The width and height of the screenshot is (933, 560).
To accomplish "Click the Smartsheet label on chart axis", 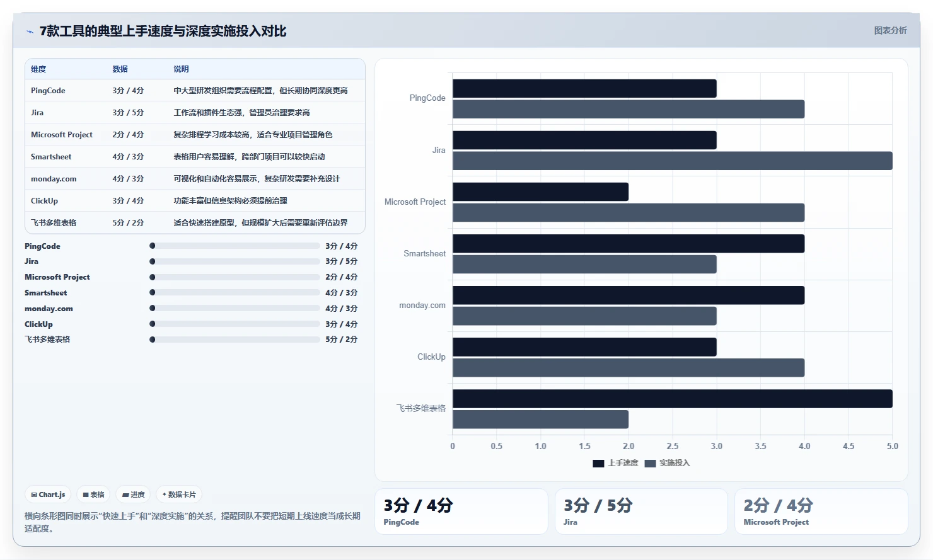I will pos(424,254).
